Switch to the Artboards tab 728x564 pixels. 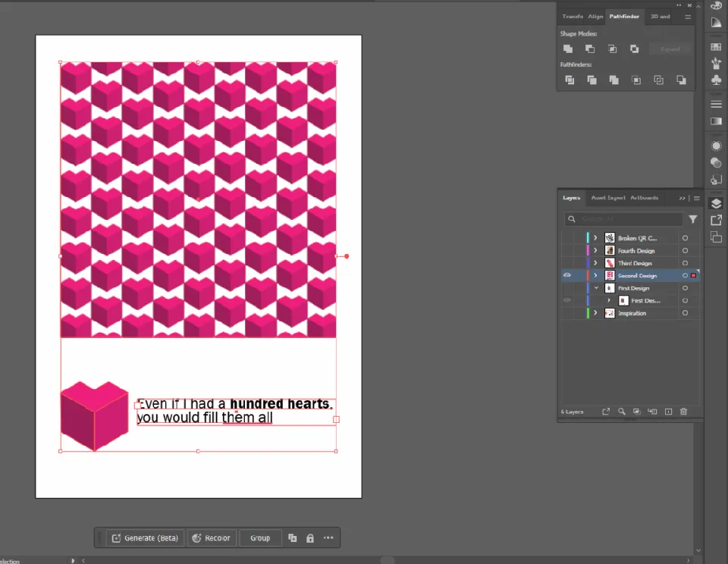point(644,198)
